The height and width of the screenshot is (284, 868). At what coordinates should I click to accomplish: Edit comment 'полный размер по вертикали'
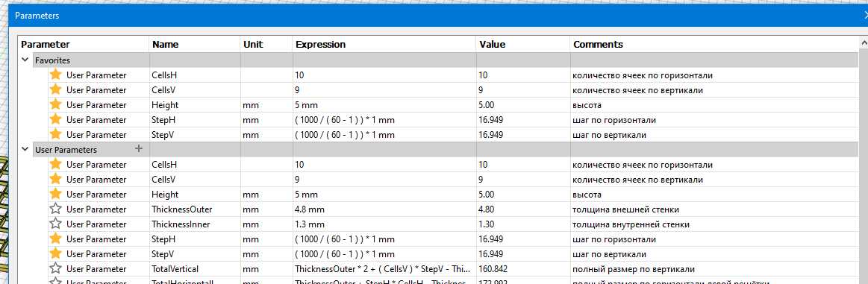click(633, 269)
